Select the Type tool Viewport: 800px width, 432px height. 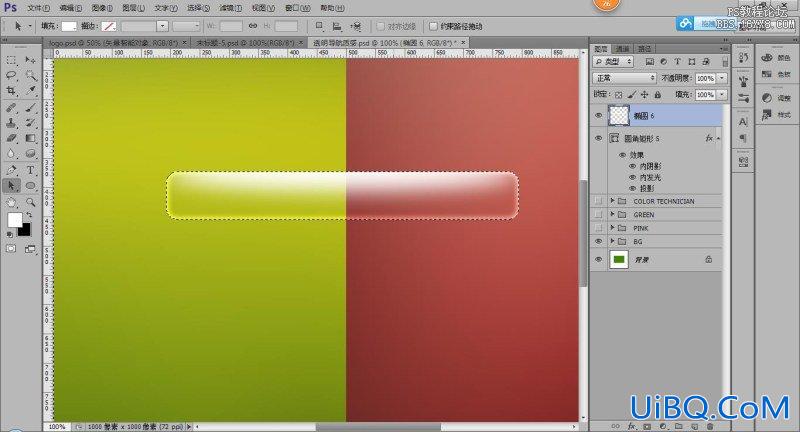tap(31, 170)
